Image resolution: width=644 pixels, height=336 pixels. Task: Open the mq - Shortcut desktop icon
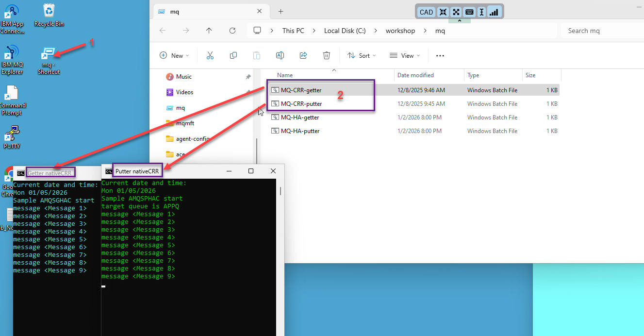click(x=49, y=60)
